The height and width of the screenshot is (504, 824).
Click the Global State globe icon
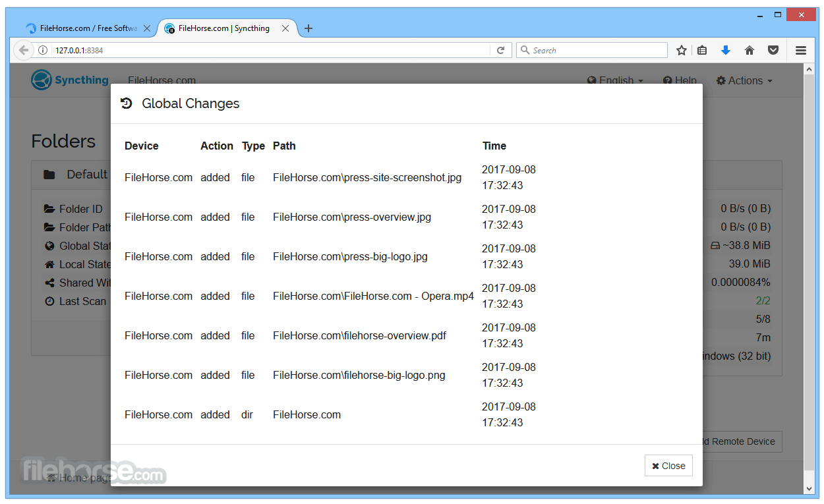coord(49,246)
